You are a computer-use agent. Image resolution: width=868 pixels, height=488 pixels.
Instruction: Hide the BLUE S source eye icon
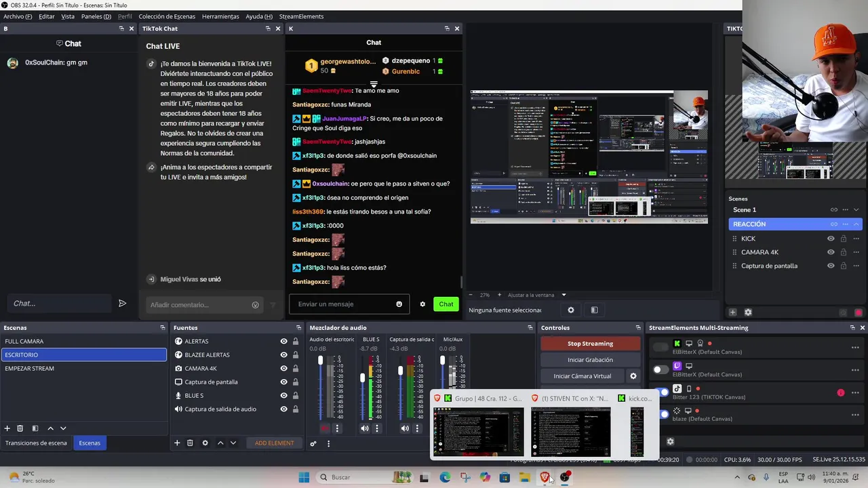[x=283, y=396]
